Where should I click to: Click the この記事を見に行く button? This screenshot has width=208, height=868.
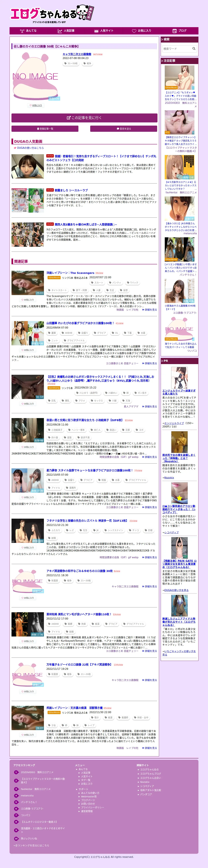pyautogui.click(x=84, y=118)
